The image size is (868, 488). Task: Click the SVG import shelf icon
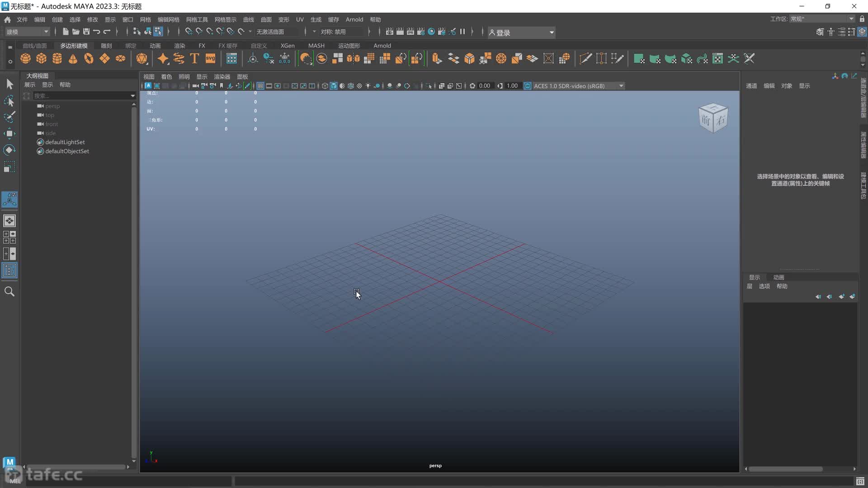[211, 59]
